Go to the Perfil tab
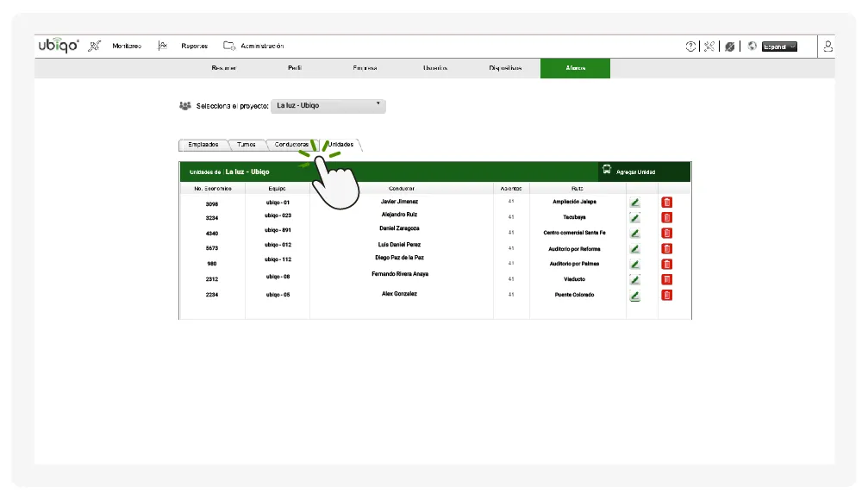 tap(295, 68)
